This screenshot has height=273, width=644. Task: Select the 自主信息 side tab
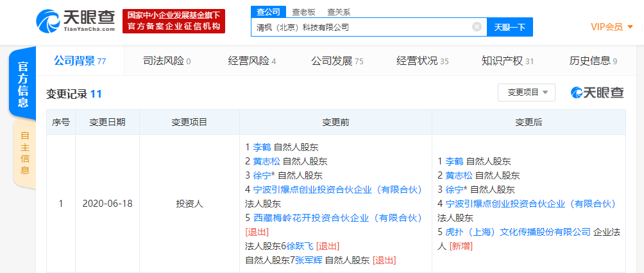point(25,153)
